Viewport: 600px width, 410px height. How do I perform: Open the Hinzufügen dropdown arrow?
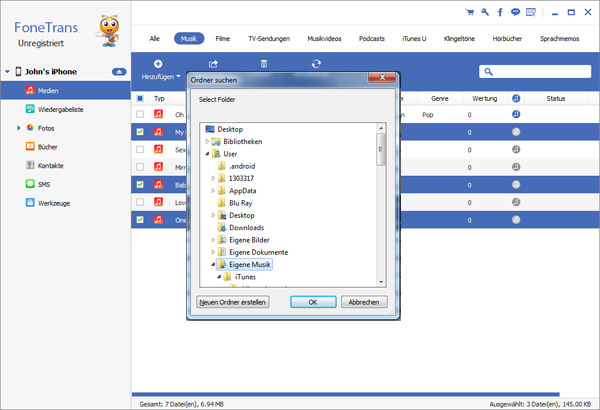[178, 77]
